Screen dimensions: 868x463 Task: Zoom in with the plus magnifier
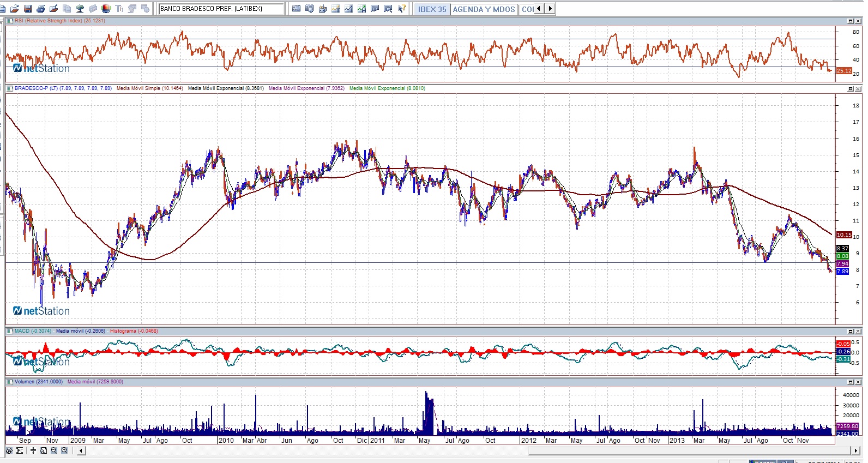click(64, 450)
